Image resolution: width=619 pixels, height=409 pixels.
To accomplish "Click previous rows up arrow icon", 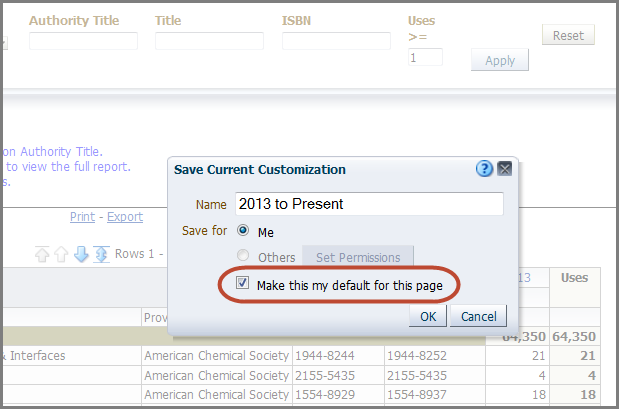I will click(x=61, y=254).
